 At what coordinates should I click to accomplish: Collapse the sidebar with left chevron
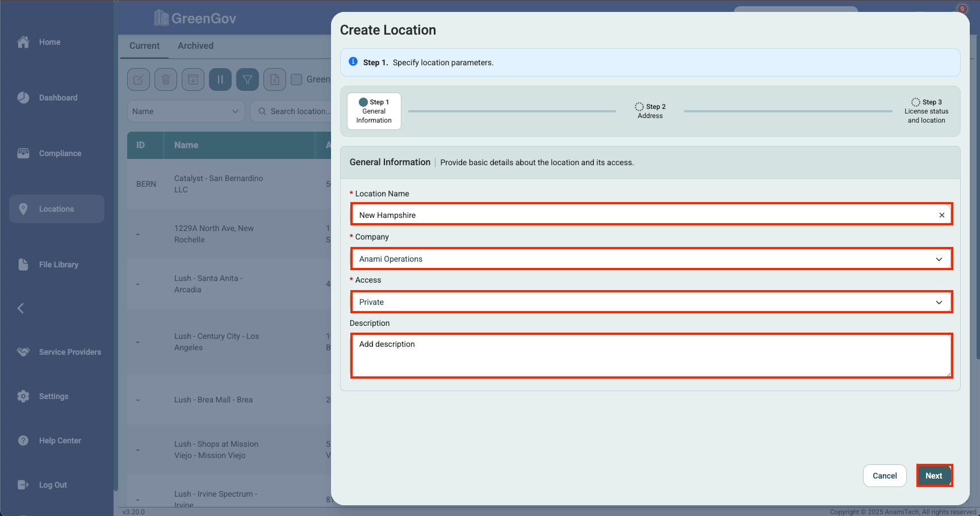point(21,308)
